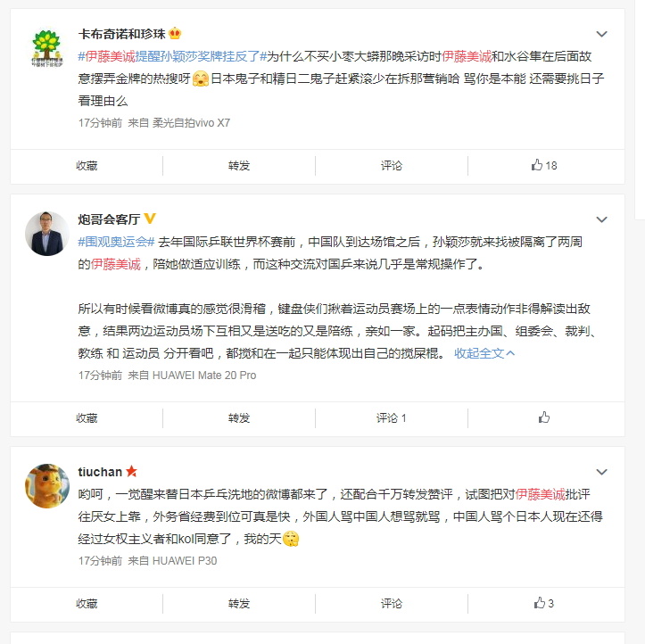Click 评论 on tiuchan's post
Image resolution: width=645 pixels, height=644 pixels.
click(x=392, y=604)
